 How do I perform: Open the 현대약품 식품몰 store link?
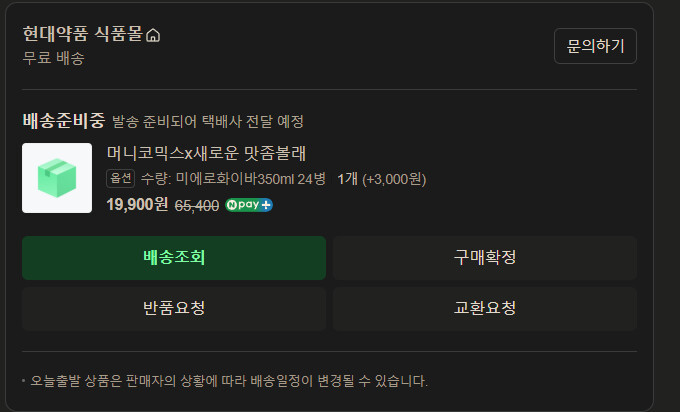click(x=82, y=34)
